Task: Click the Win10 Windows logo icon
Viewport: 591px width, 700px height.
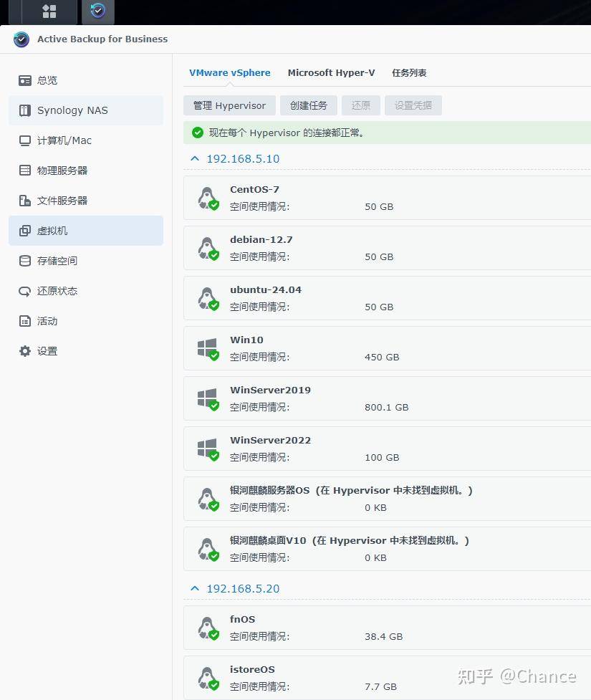Action: [x=208, y=349]
